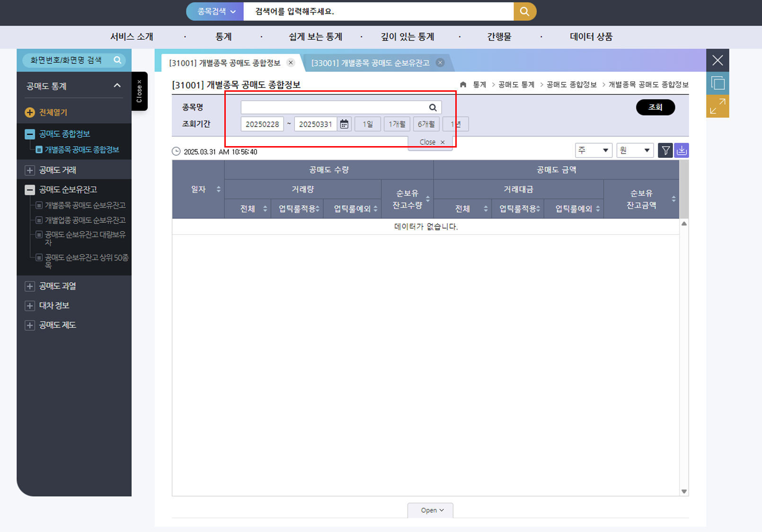
Task: Click the 전체열기 plus icon
Action: (x=30, y=112)
